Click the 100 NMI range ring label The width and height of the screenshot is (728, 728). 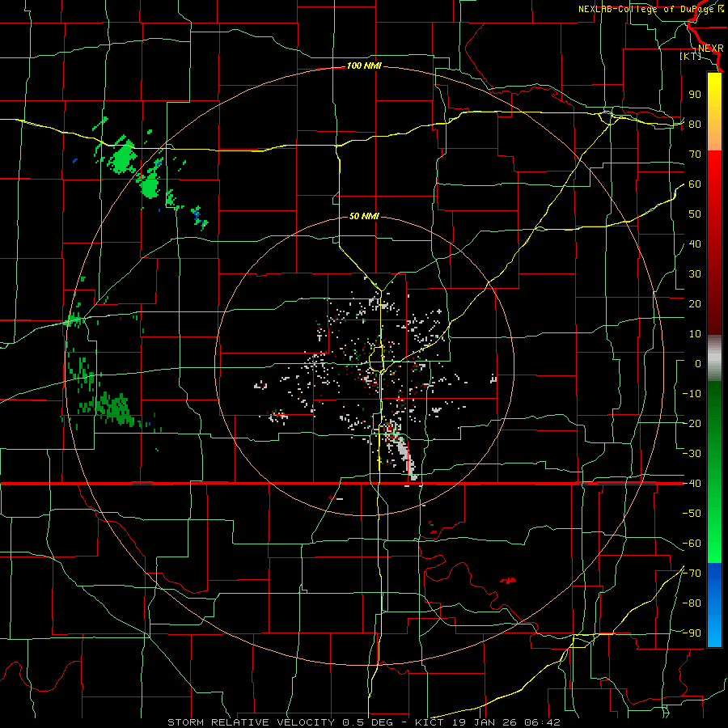(x=364, y=66)
